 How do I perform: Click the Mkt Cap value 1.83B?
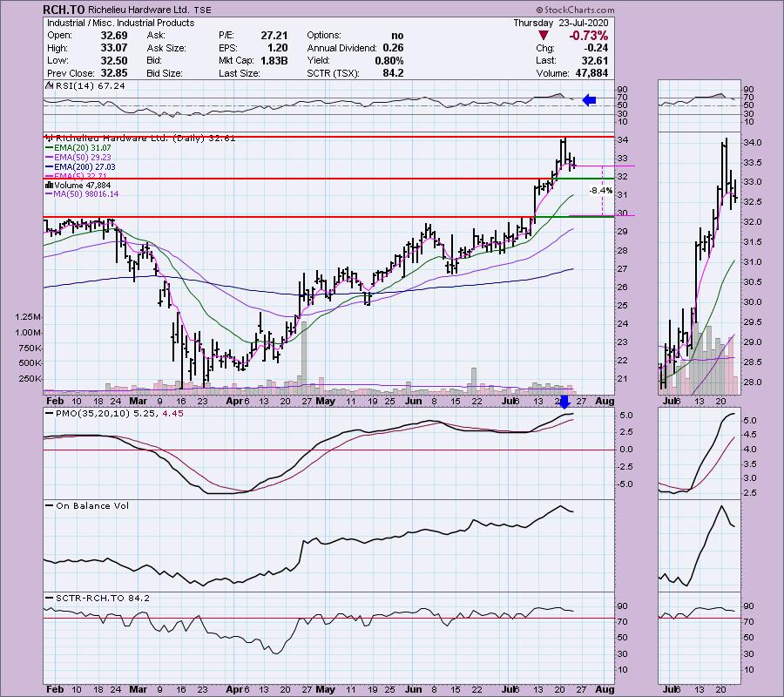274,60
